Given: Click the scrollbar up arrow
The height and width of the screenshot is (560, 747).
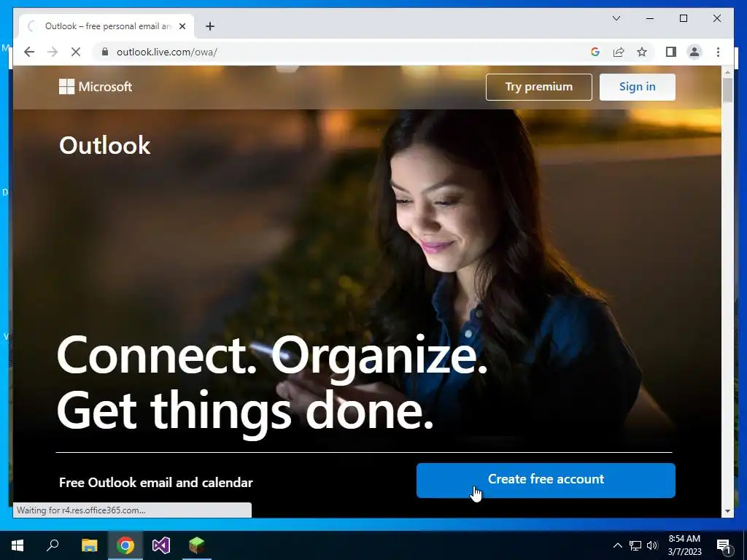Looking at the screenshot, I should (727, 72).
